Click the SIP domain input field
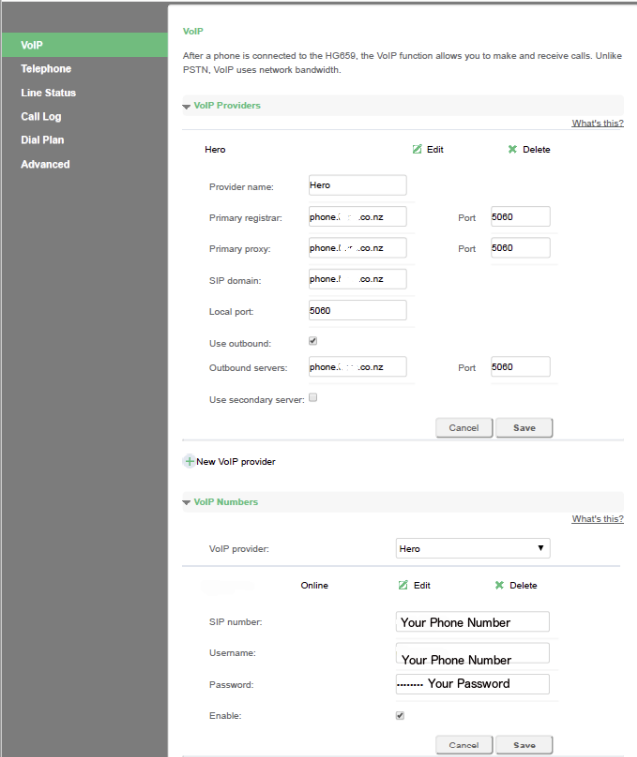Image resolution: width=637 pixels, height=757 pixels. coord(357,279)
